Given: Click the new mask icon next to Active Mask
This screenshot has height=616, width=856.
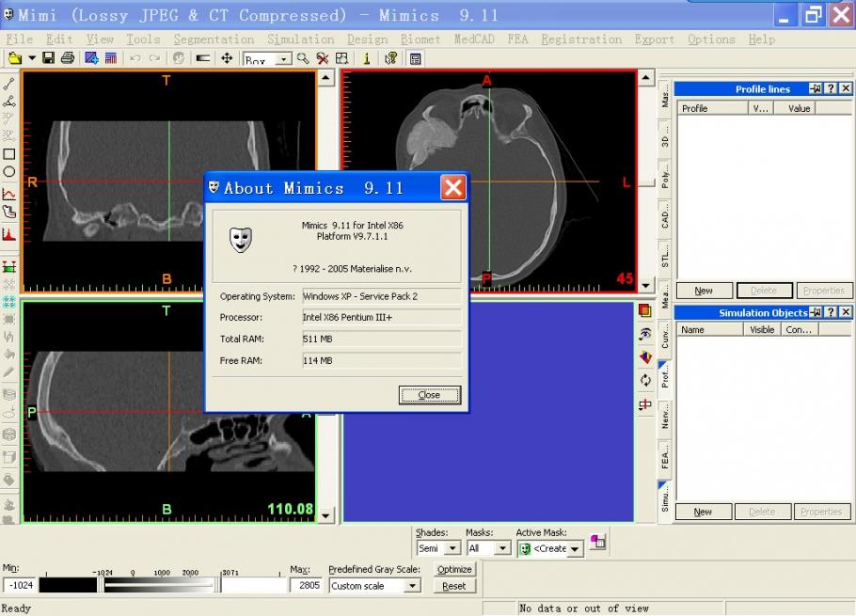Looking at the screenshot, I should (x=597, y=542).
